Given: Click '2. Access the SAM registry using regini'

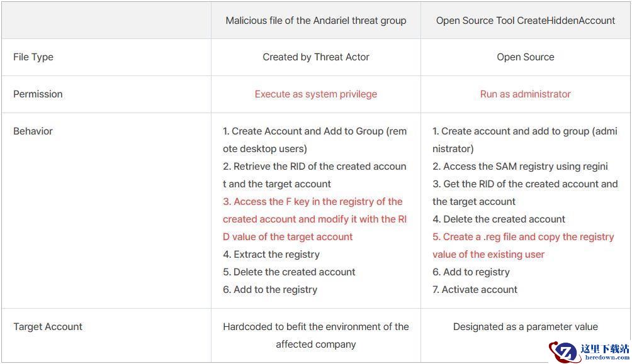Looking at the screenshot, I should (x=520, y=167).
